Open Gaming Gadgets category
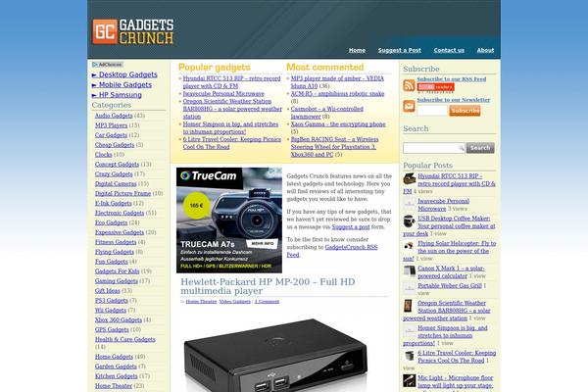 pyautogui.click(x=117, y=281)
